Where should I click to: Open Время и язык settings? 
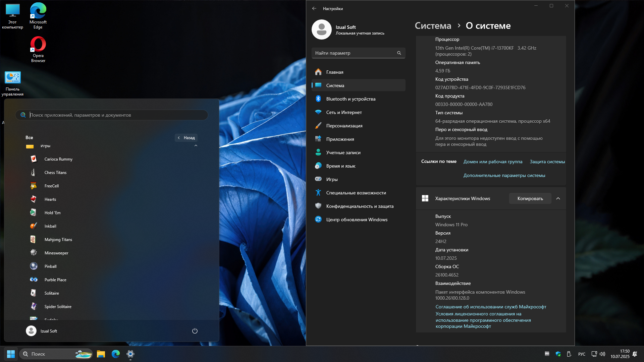[x=358, y=166]
